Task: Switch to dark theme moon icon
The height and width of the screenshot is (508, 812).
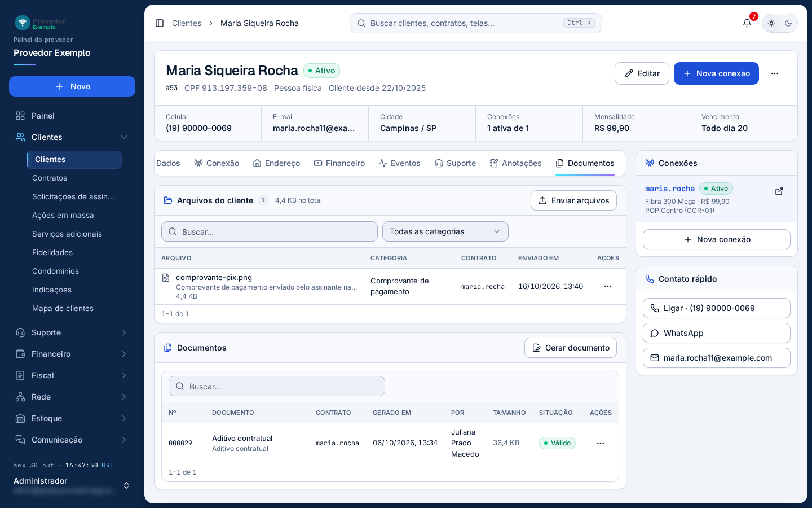Action: click(788, 23)
